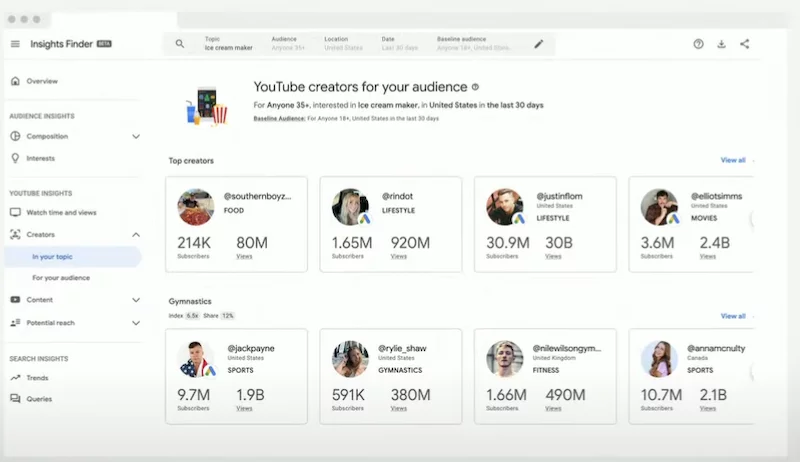
Task: Switch to For your audience
Action: [61, 278]
